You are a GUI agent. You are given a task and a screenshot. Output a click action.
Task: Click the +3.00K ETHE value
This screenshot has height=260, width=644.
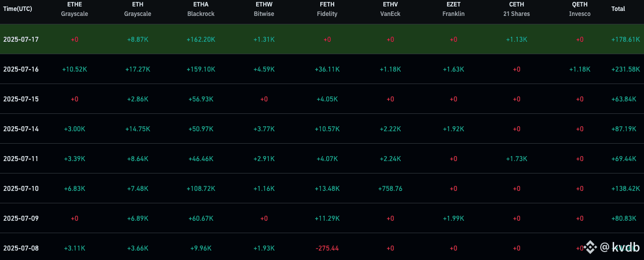(75, 129)
